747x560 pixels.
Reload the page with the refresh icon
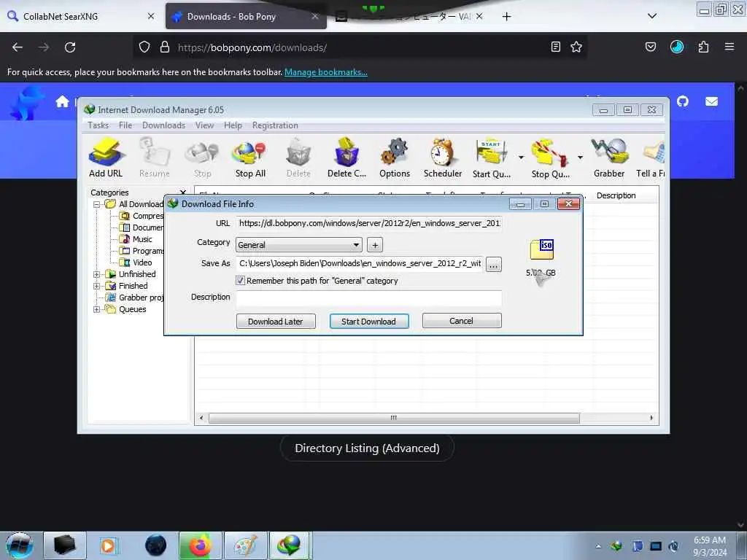pos(70,47)
